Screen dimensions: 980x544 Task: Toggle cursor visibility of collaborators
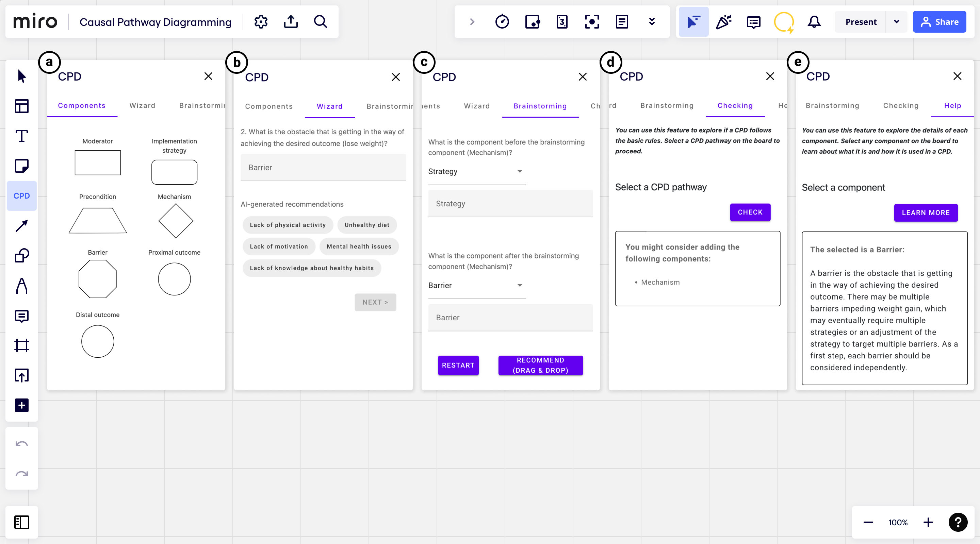click(x=693, y=22)
